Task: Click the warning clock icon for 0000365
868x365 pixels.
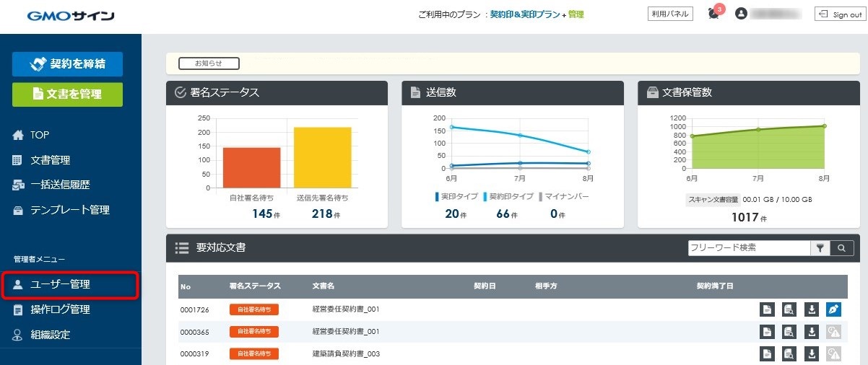Action: [x=834, y=332]
